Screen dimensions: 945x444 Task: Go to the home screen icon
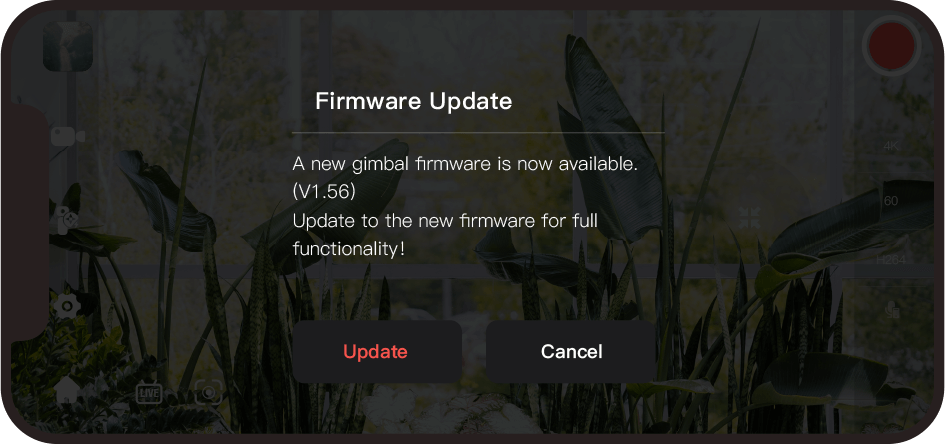click(68, 392)
